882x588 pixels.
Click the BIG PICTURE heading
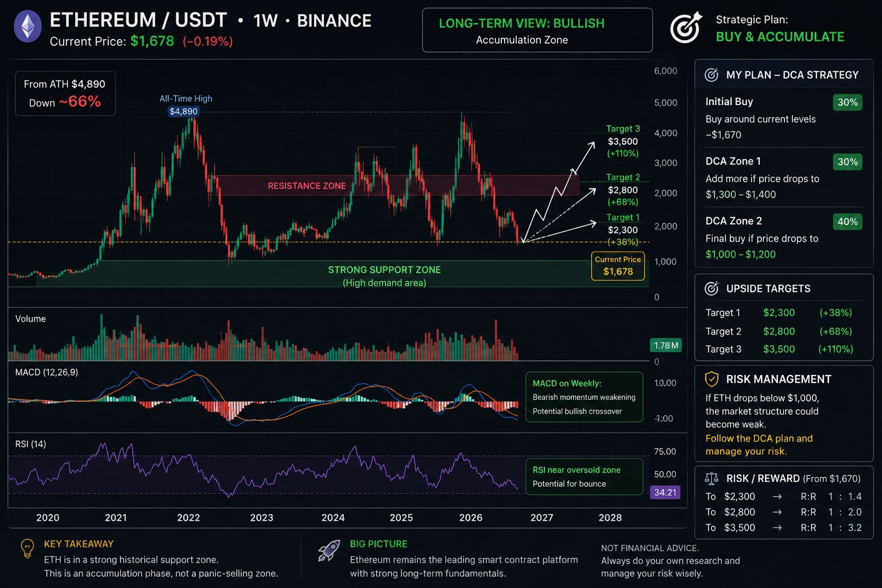coord(378,544)
